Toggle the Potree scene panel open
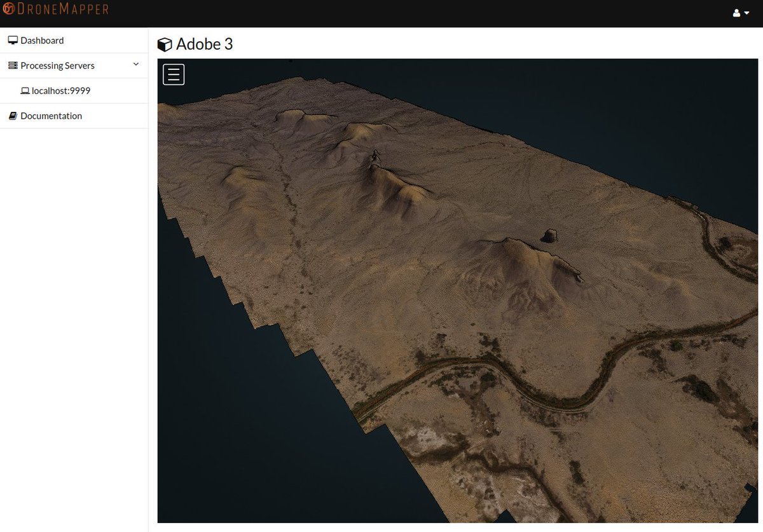 pos(173,74)
